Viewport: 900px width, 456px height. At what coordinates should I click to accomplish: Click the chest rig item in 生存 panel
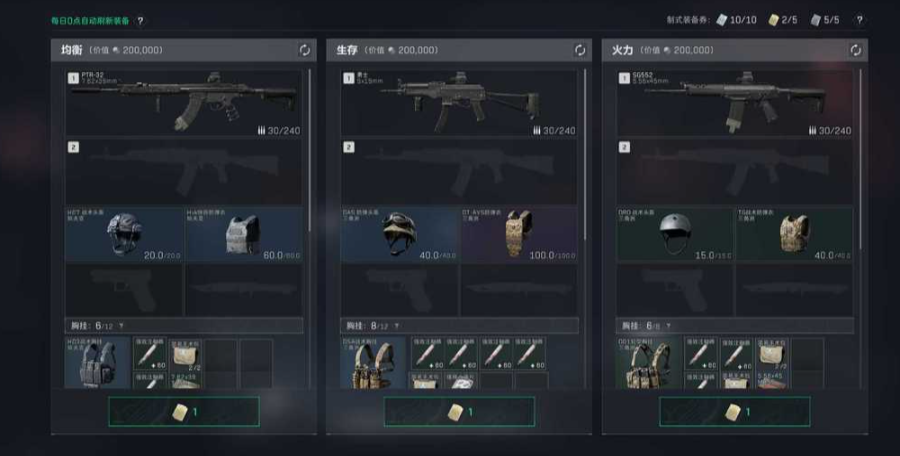[x=374, y=363]
